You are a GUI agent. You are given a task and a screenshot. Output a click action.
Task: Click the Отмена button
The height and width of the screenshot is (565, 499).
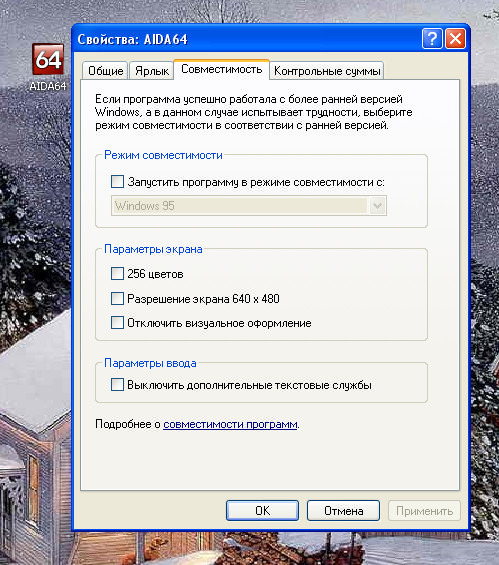[x=343, y=511]
